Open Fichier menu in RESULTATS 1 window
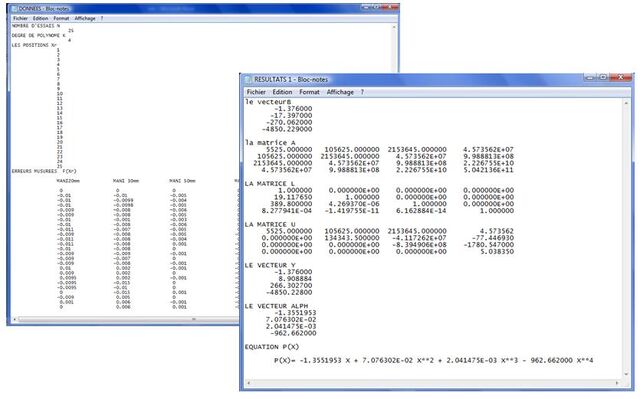 [x=256, y=92]
